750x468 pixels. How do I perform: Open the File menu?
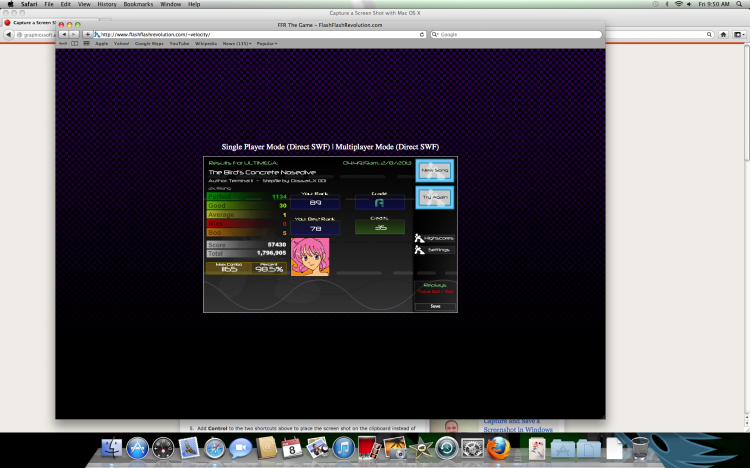click(49, 4)
